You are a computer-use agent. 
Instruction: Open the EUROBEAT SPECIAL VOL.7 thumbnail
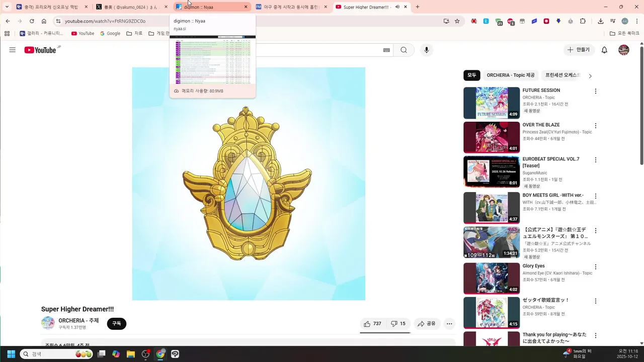pyautogui.click(x=492, y=171)
